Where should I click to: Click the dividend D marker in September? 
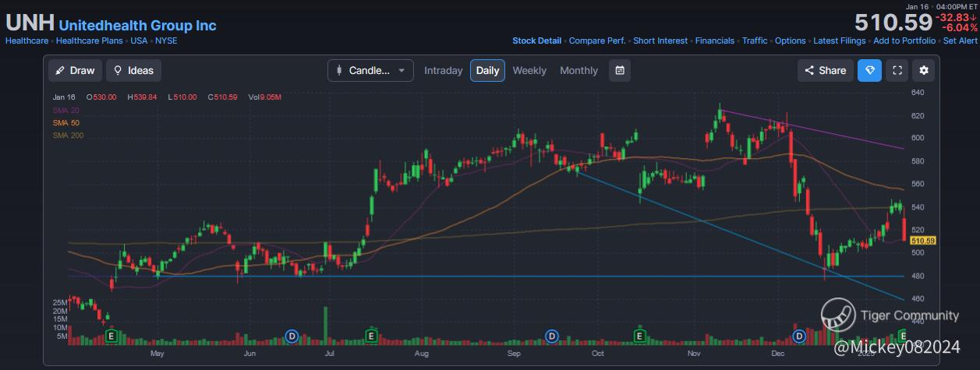coord(551,336)
